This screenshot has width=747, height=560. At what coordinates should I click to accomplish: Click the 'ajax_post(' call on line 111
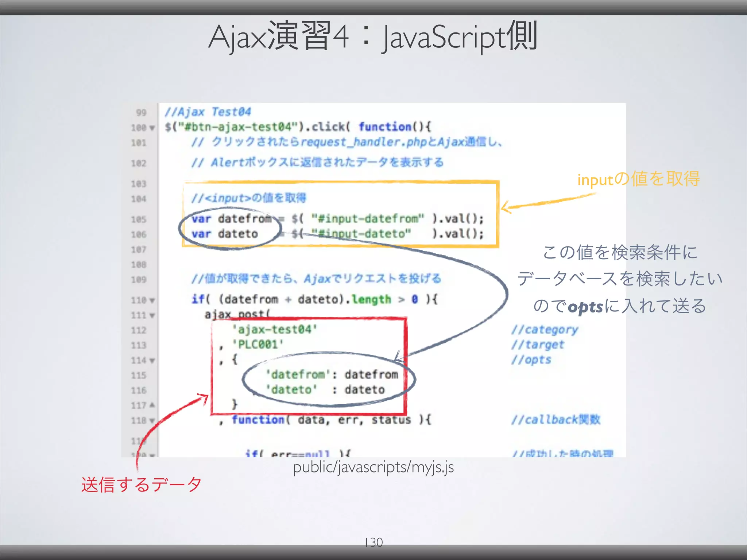tap(237, 314)
